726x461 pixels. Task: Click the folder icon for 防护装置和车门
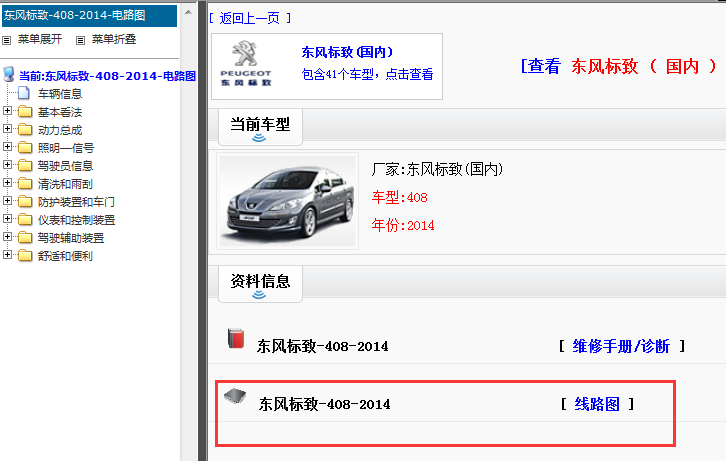click(25, 202)
